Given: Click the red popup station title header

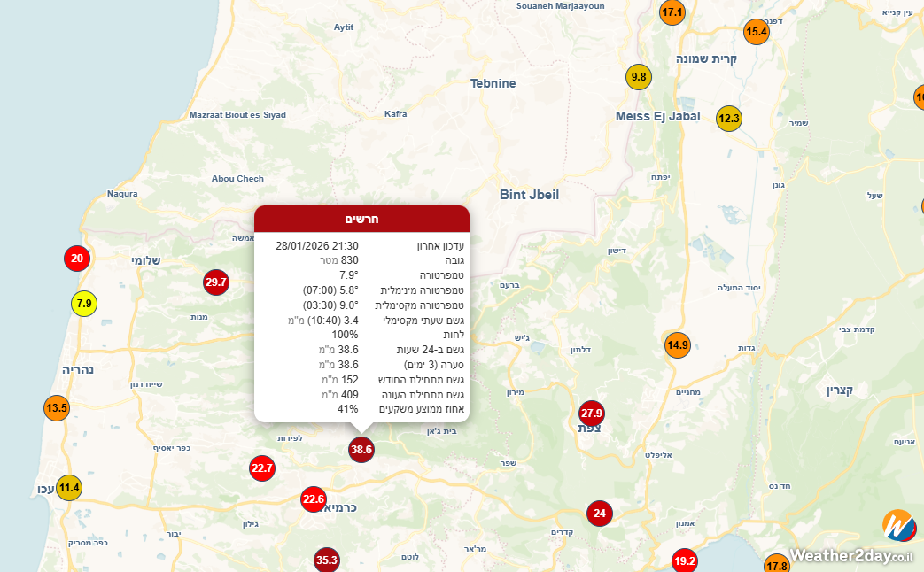Looking at the screenshot, I should click(361, 219).
